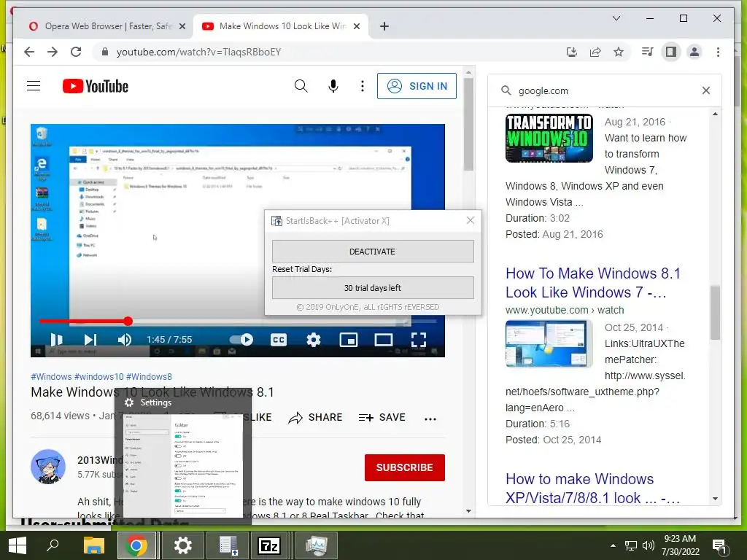The height and width of the screenshot is (560, 747).
Task: Go forward with the browser forward arrow
Action: [53, 52]
